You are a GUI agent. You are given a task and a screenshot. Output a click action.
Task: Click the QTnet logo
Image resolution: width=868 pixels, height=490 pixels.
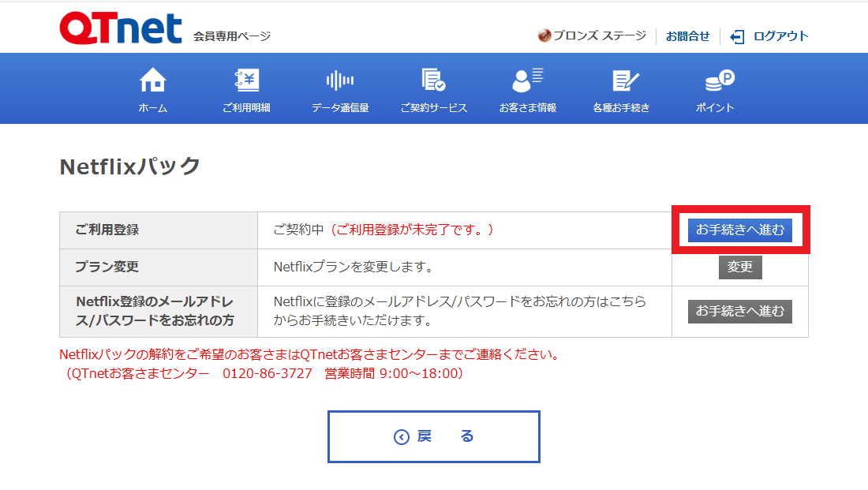coord(121,28)
